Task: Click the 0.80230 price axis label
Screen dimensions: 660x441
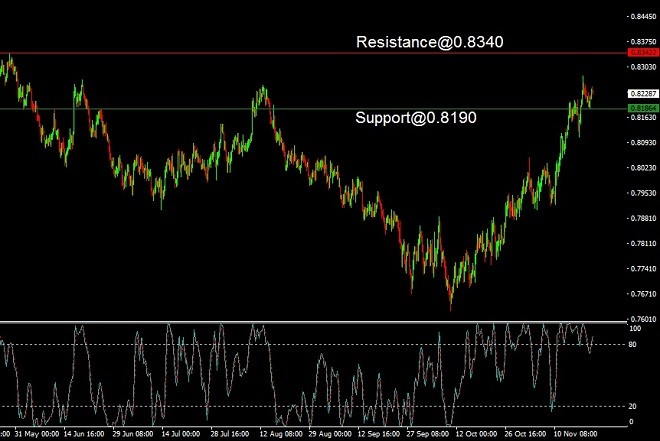Action: click(x=643, y=168)
